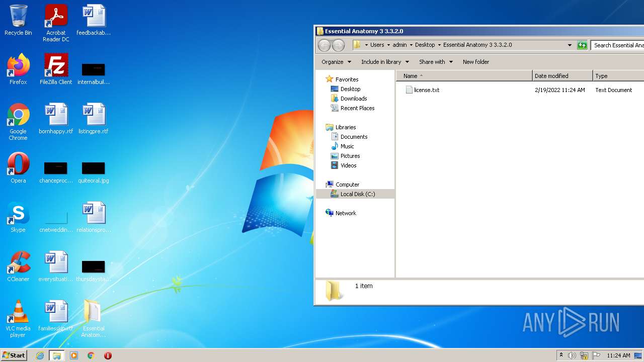Open Google Chrome desktop shortcut
The width and height of the screenshot is (644, 362).
(18, 122)
